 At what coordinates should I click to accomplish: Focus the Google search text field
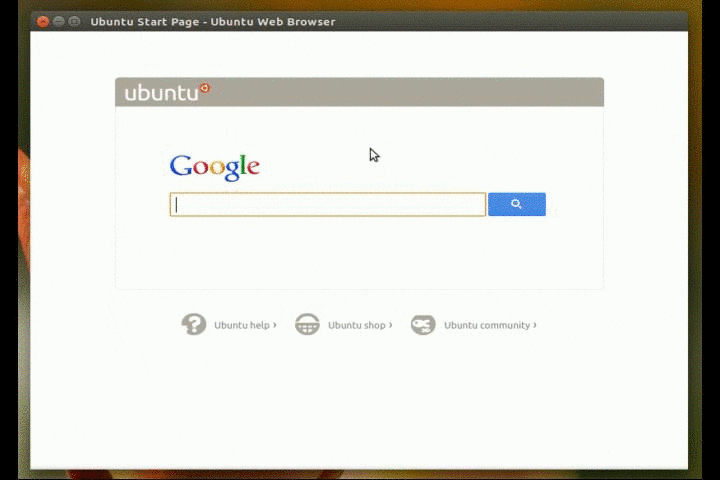pyautogui.click(x=327, y=205)
